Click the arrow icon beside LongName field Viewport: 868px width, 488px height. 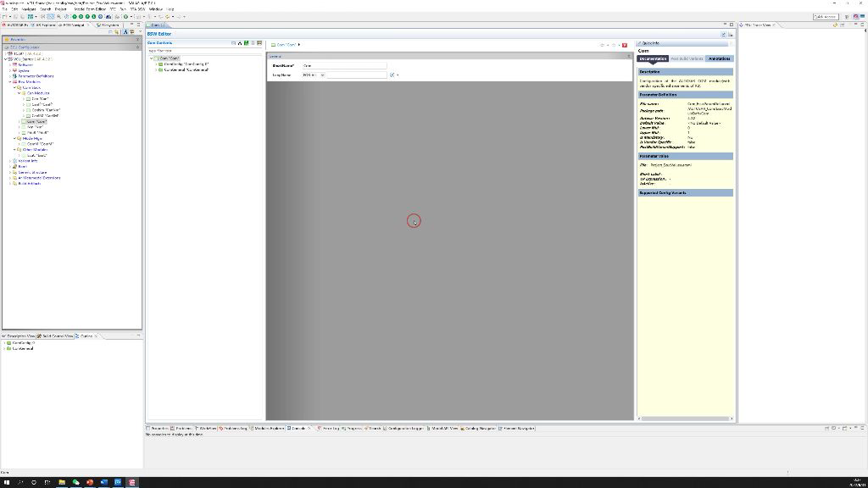tap(392, 75)
